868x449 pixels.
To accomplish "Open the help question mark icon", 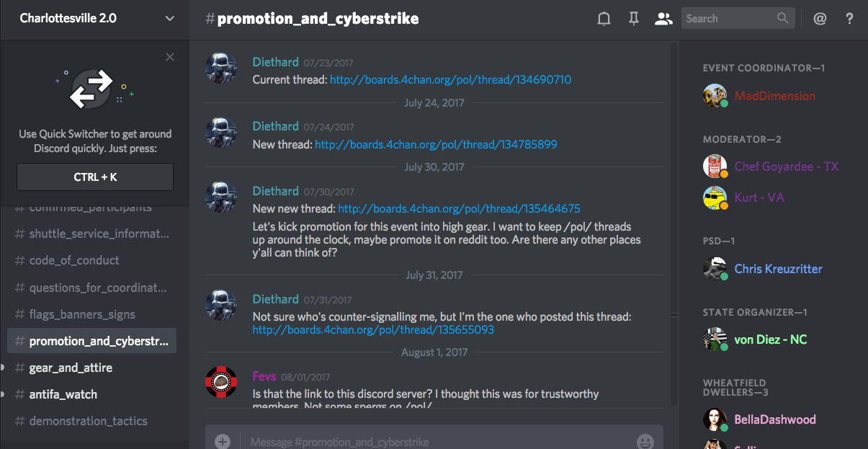I will [x=850, y=19].
